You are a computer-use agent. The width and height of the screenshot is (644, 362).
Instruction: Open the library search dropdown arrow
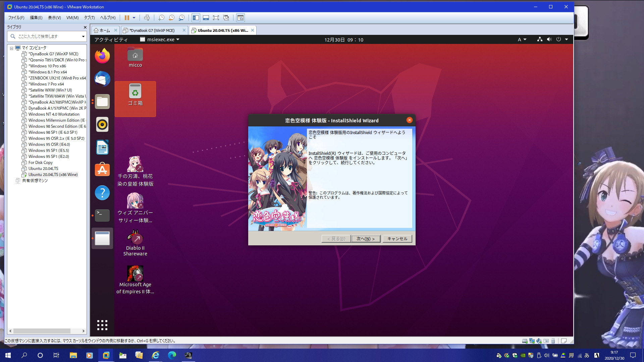click(83, 36)
